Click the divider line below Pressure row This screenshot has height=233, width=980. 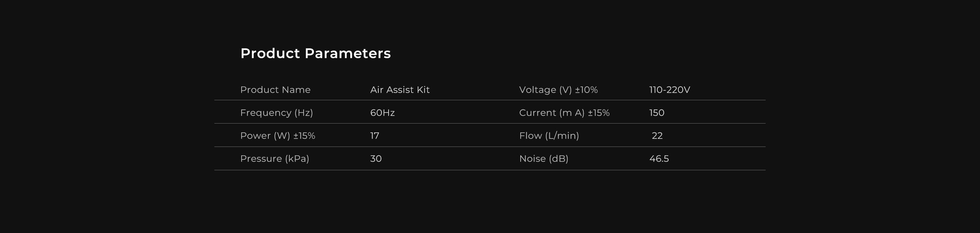tap(490, 170)
